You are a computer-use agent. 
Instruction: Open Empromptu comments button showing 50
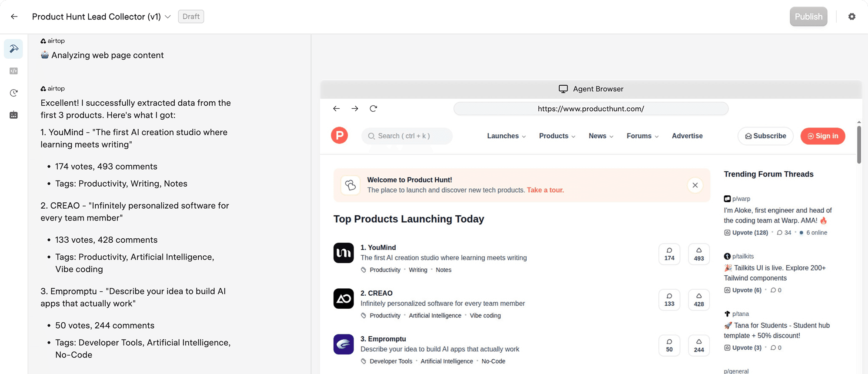pos(669,345)
